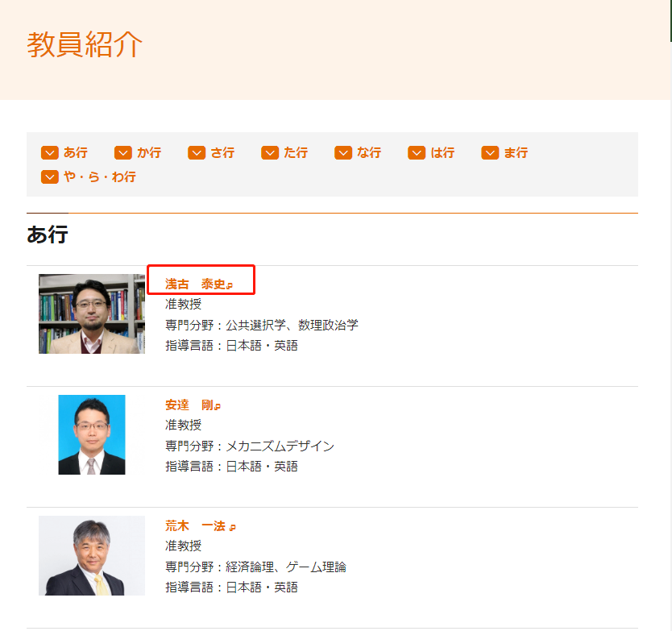Image resolution: width=672 pixels, height=631 pixels.
Task: Click the external link icon after 安達 剛
Action: click(x=218, y=407)
